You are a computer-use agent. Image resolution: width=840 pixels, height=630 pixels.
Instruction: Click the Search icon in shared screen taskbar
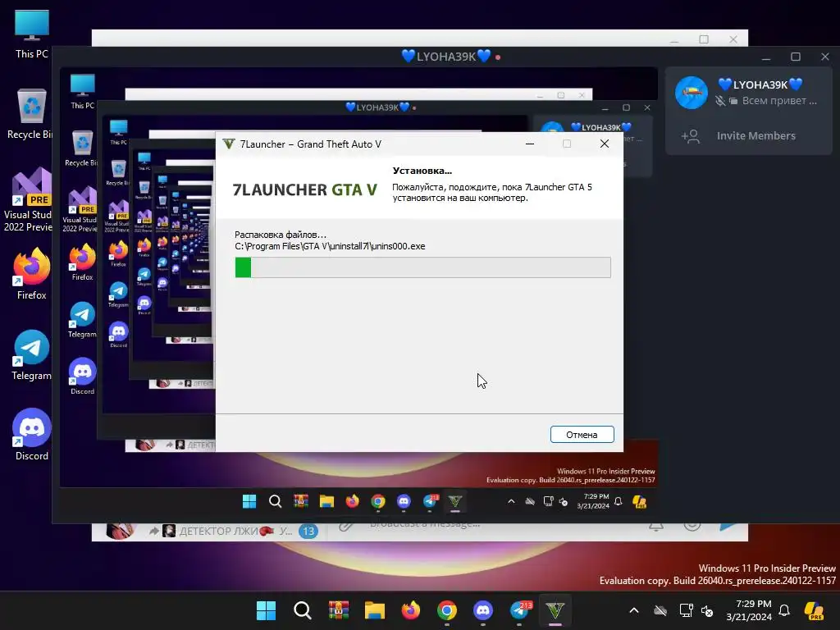point(276,501)
